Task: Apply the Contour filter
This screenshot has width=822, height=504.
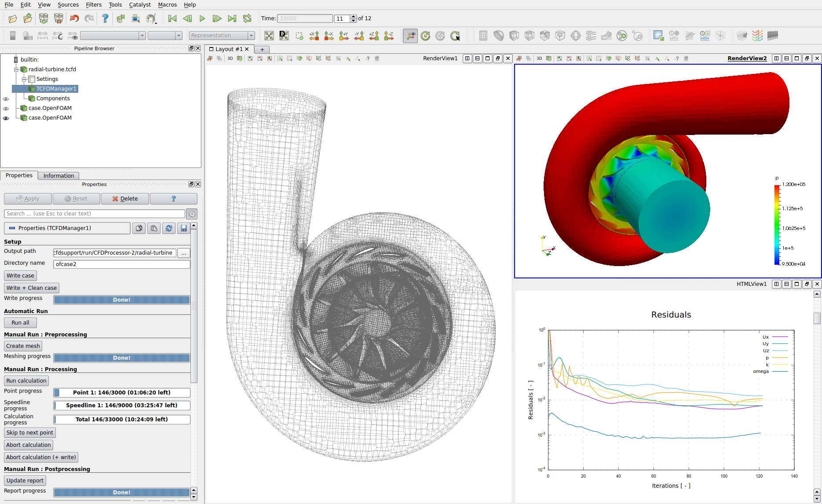Action: coord(498,36)
